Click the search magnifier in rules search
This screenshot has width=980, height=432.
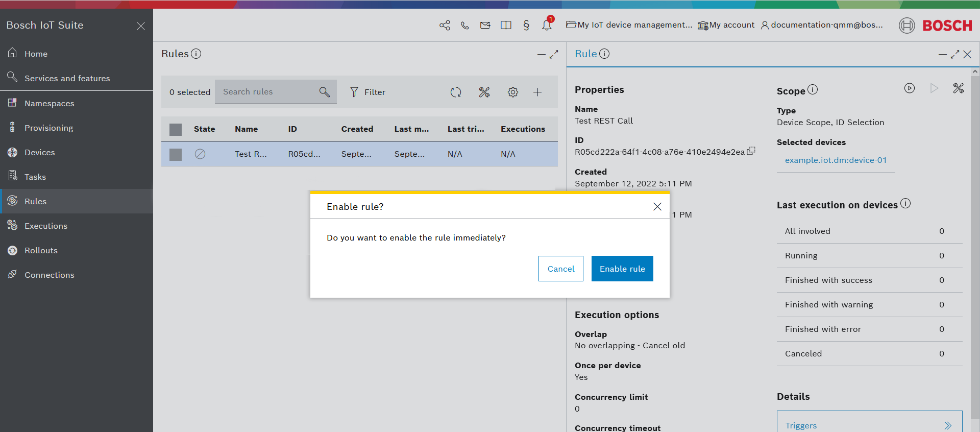click(x=324, y=92)
